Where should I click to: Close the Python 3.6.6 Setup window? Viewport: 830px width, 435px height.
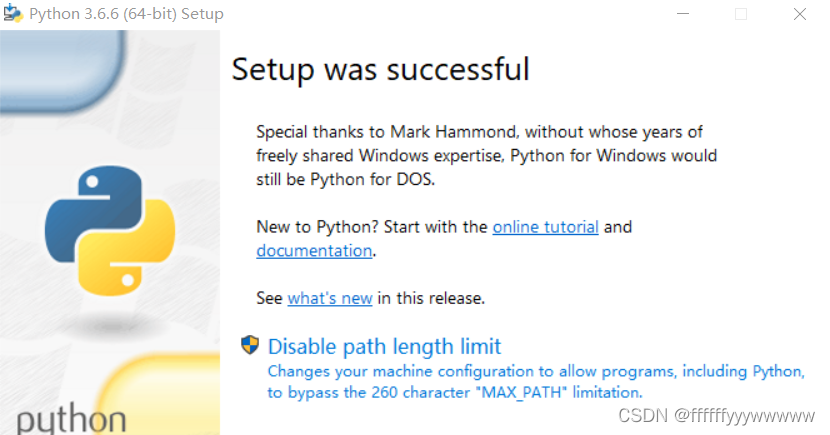click(800, 14)
